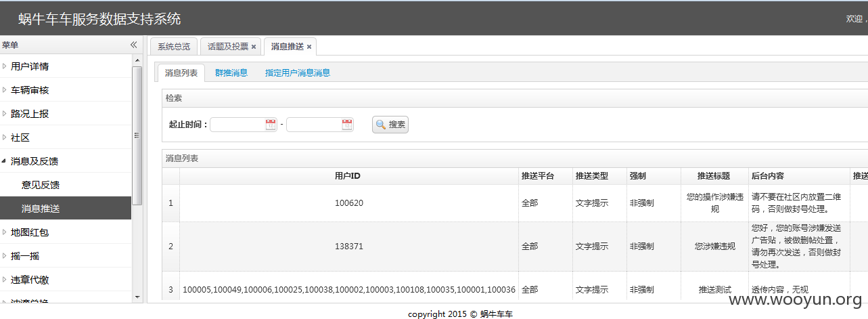The image size is (868, 319).
Task: Expand the 社区 menu group
Action: (66, 137)
